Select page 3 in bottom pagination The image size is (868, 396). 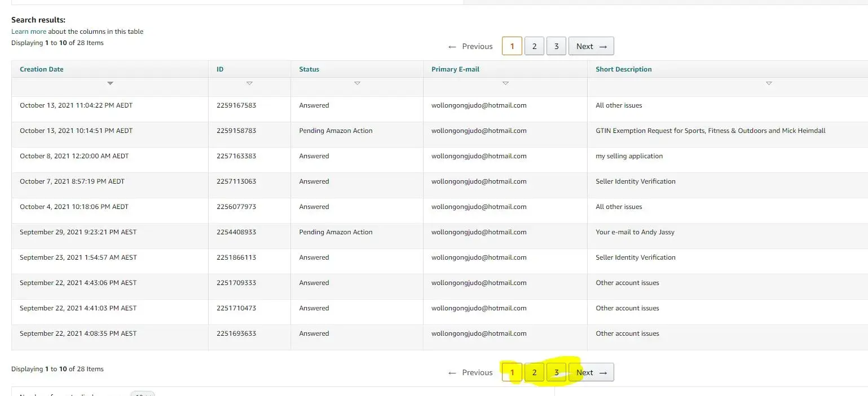click(556, 372)
